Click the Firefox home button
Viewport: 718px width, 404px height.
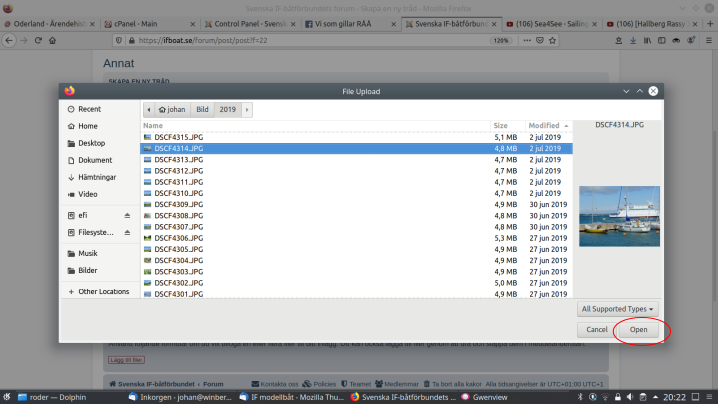tap(53, 40)
